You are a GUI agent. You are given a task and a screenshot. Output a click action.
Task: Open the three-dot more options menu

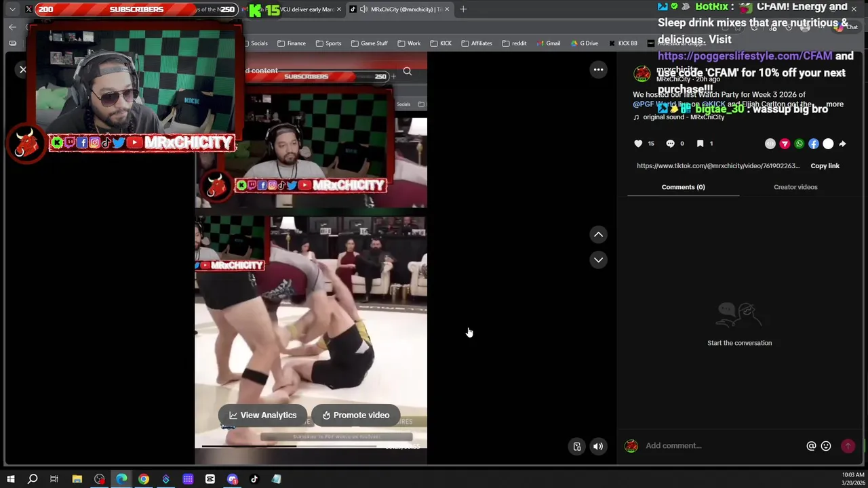598,69
